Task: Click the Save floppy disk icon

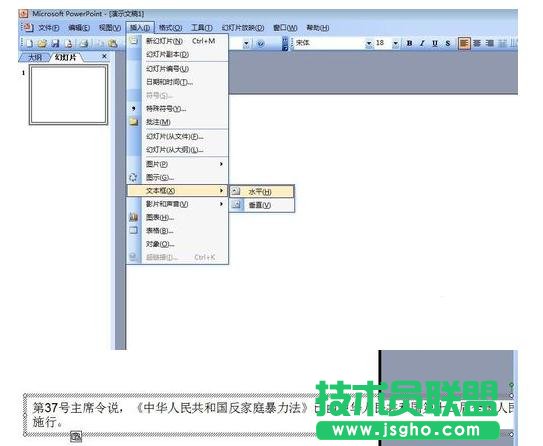Action: [x=55, y=43]
